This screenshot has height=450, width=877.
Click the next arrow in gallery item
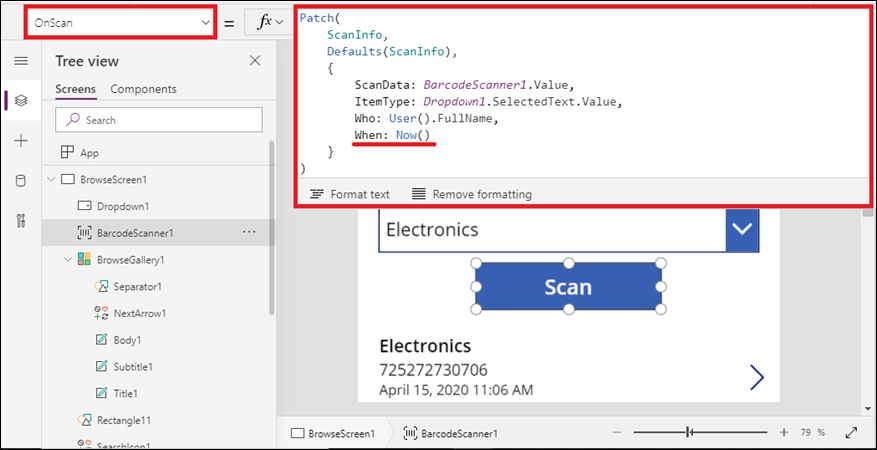tap(757, 377)
